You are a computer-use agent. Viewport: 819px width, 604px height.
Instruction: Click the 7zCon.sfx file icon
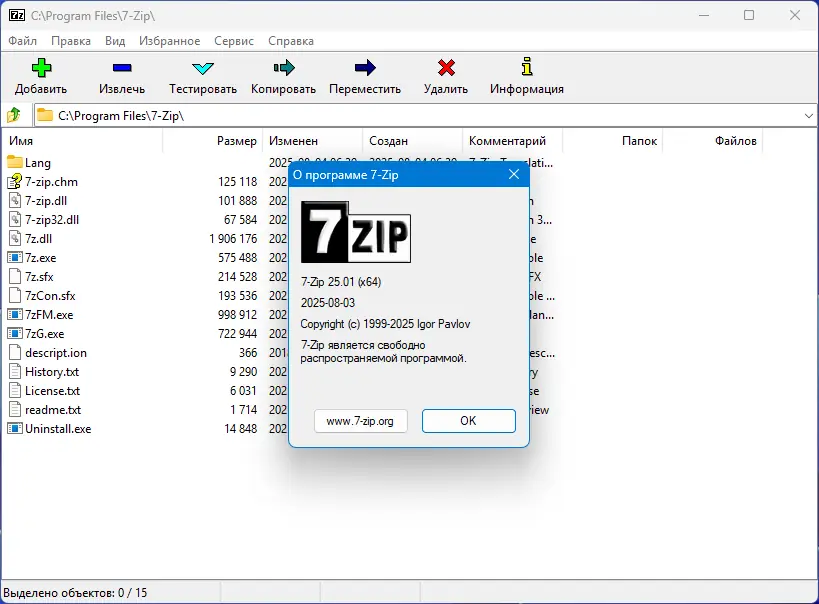point(15,295)
